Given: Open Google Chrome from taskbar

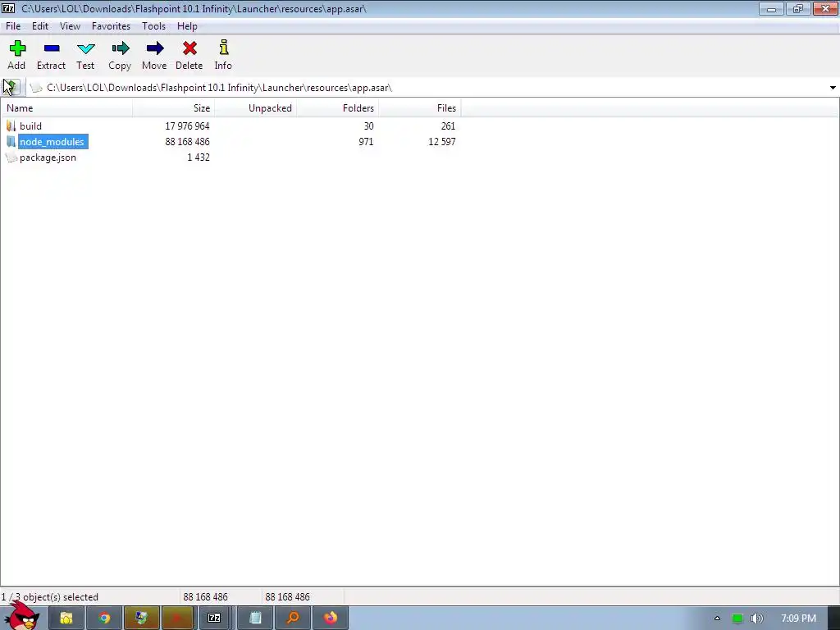Looking at the screenshot, I should click(x=104, y=619).
